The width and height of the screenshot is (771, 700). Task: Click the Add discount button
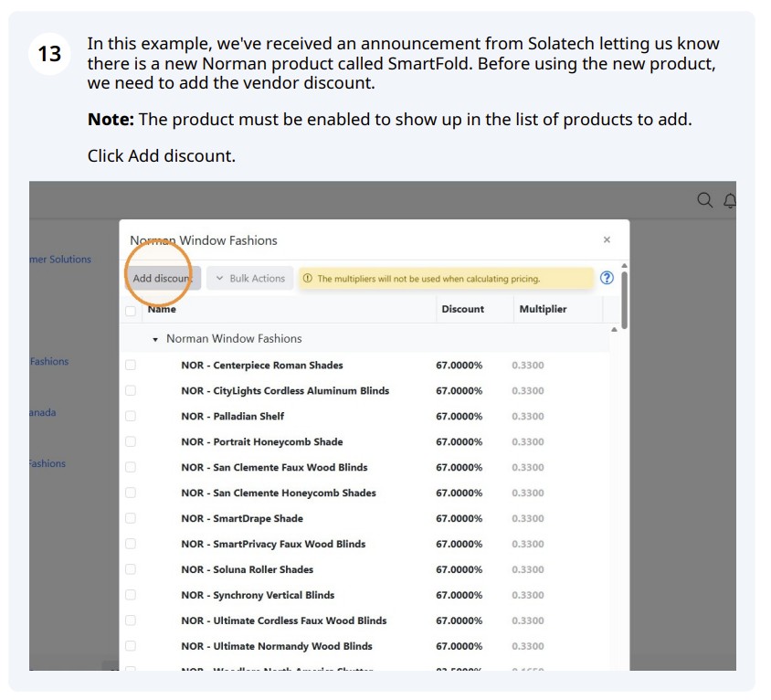(x=163, y=278)
